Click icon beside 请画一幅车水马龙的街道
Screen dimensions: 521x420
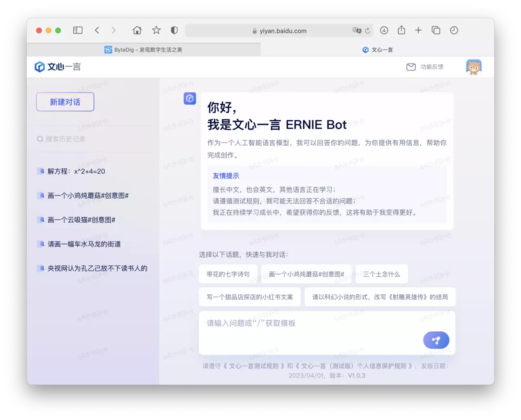tap(41, 244)
